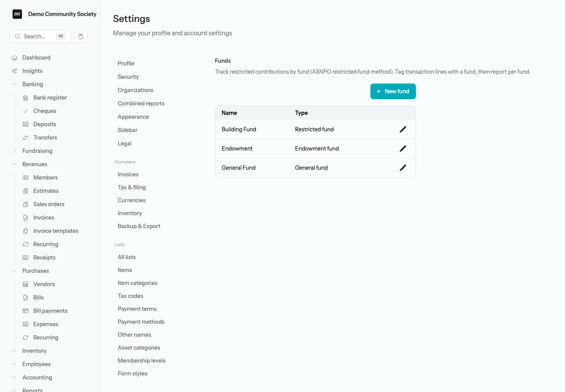
Task: Collapse the Banking section chevron
Action: pyautogui.click(x=15, y=84)
